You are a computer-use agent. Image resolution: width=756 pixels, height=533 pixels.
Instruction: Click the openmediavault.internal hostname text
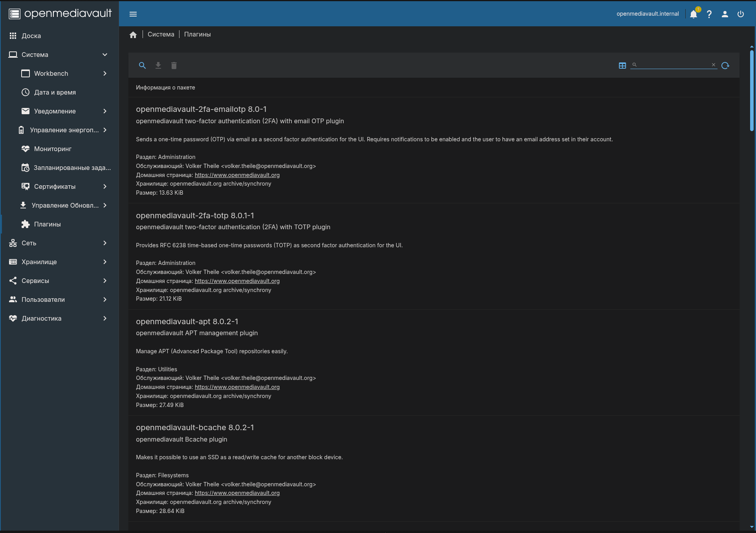click(x=648, y=14)
